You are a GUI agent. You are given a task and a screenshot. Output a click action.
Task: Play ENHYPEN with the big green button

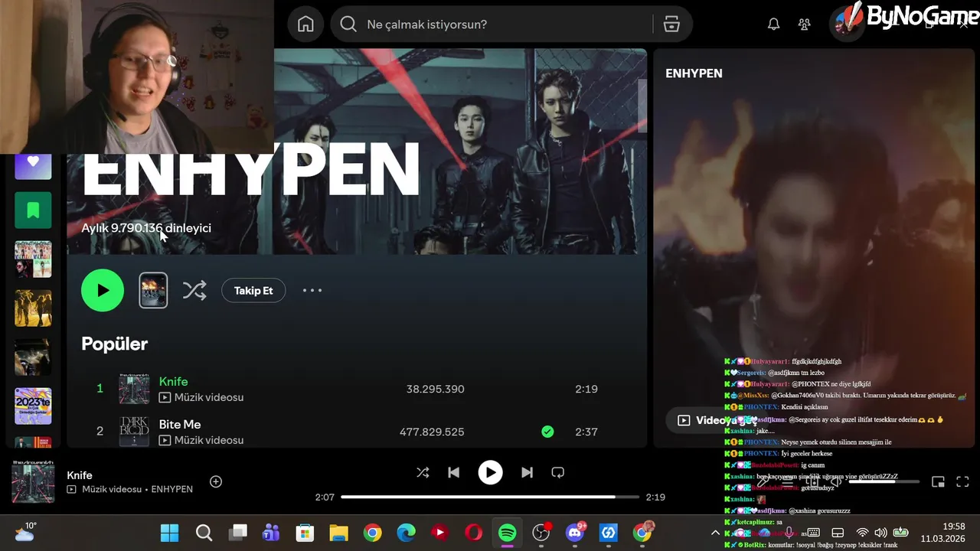click(x=103, y=290)
